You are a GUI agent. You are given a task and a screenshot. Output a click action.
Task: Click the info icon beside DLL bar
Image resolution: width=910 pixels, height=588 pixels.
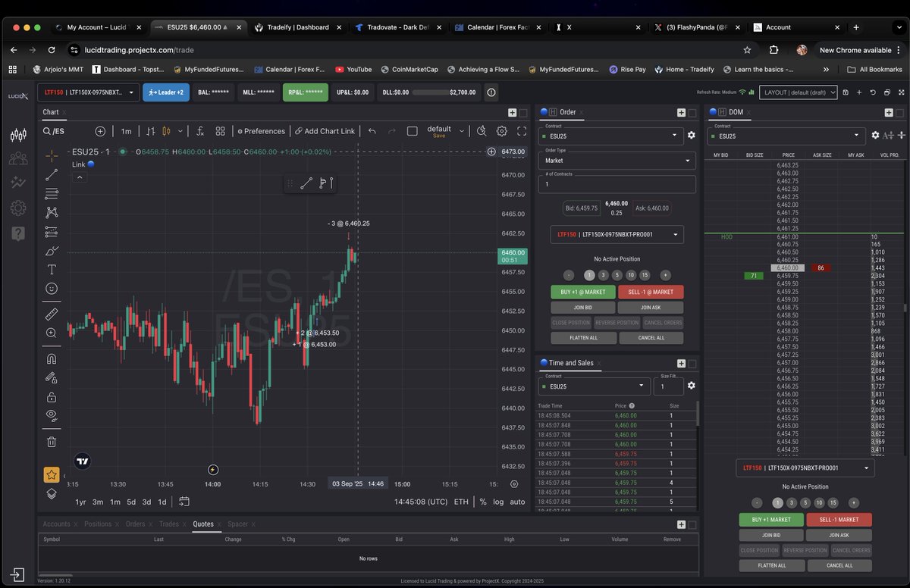[491, 92]
